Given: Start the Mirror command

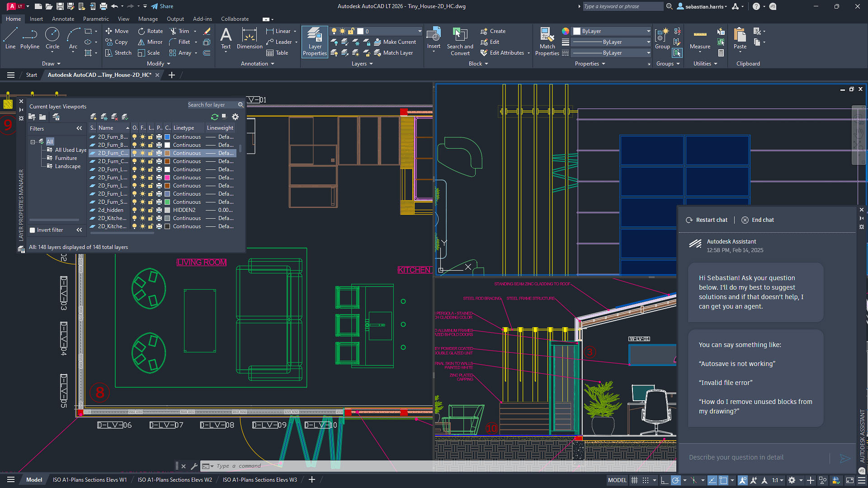Looking at the screenshot, I should coord(150,42).
